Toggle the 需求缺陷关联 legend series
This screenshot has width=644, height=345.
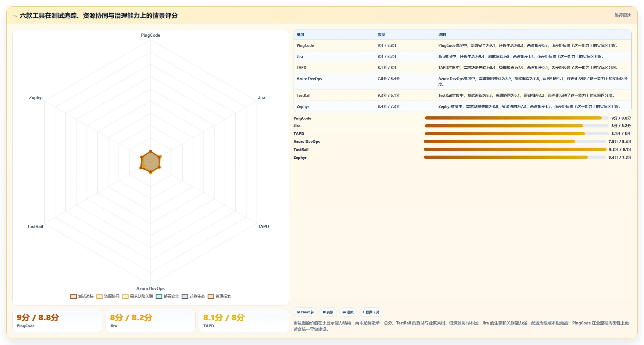pyautogui.click(x=137, y=296)
